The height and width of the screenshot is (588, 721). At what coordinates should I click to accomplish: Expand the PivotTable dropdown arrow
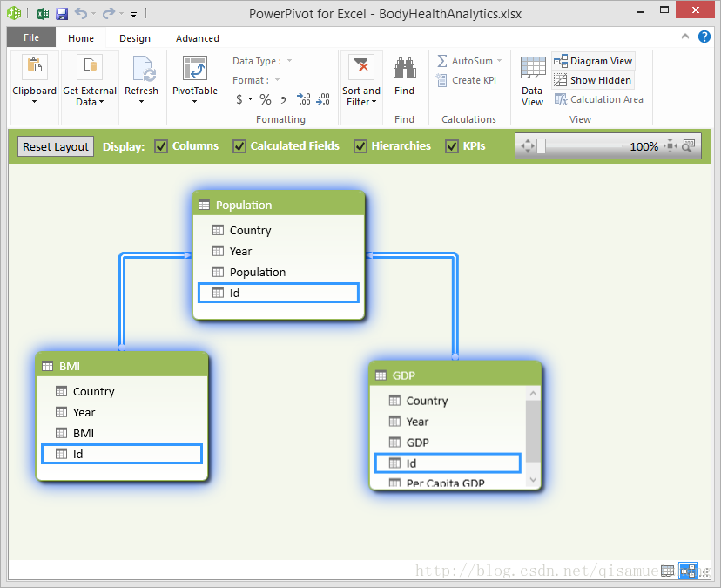[194, 102]
